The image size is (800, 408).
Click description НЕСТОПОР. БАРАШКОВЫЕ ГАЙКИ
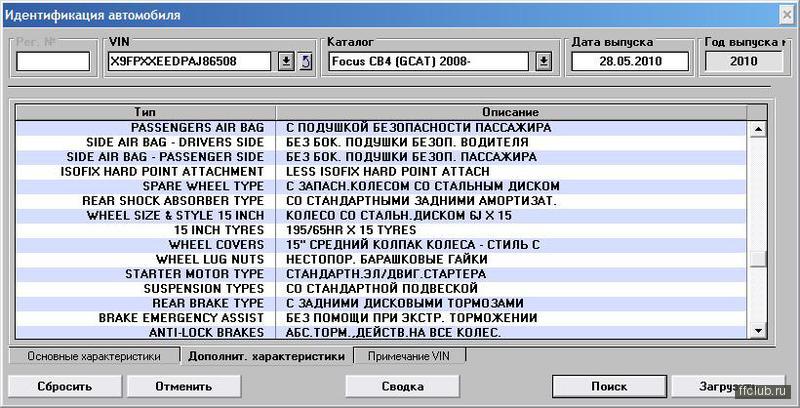386,260
